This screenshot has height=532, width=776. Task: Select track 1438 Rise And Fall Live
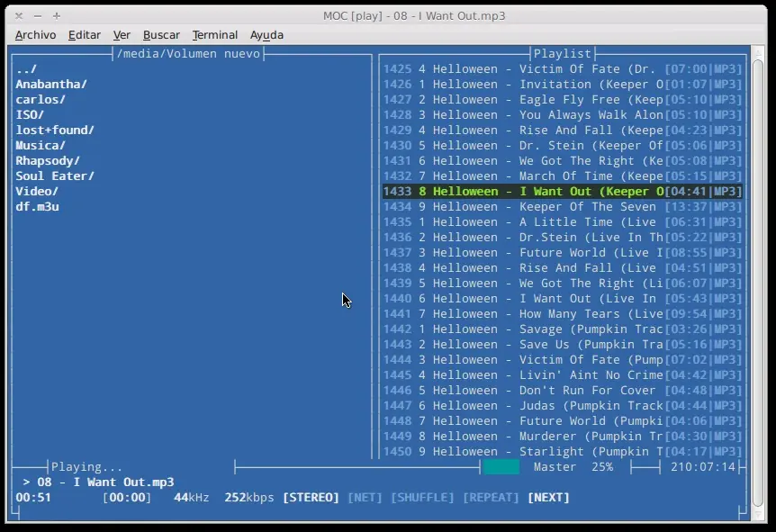pyautogui.click(x=563, y=267)
